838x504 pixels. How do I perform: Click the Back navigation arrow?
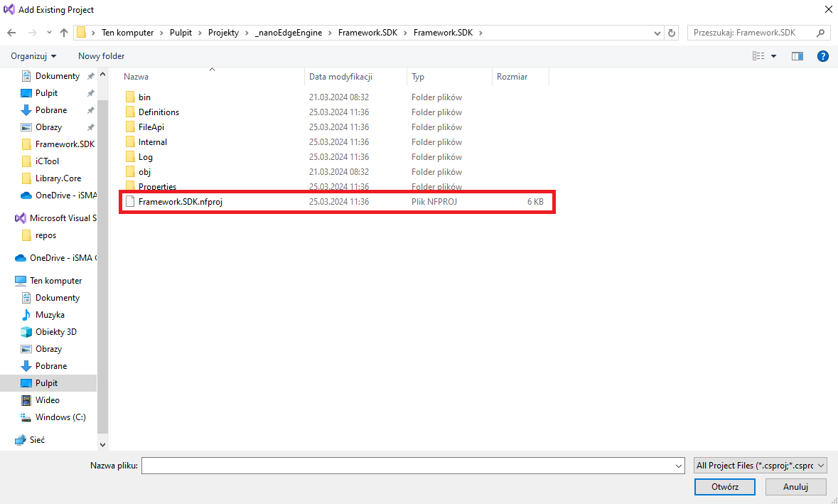[11, 33]
